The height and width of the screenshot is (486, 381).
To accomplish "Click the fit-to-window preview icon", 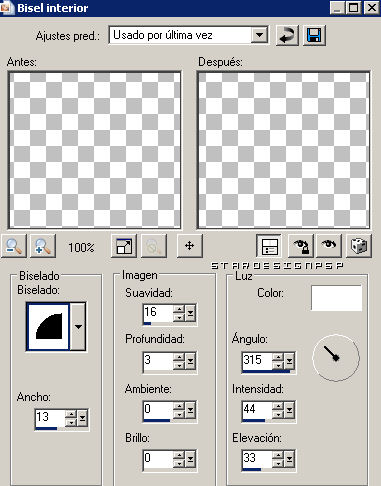I will point(124,246).
